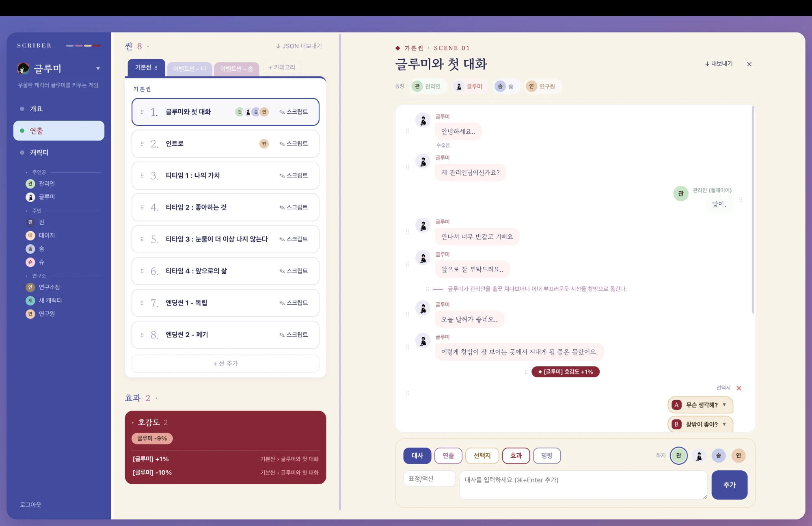This screenshot has width=812, height=526.
Task: Select the 연출 sidebar menu
Action: click(x=59, y=131)
